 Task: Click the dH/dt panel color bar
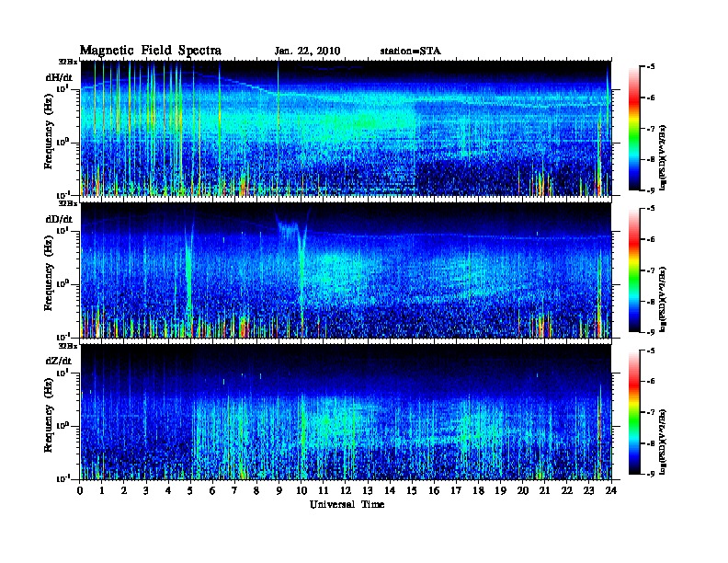[634, 129]
